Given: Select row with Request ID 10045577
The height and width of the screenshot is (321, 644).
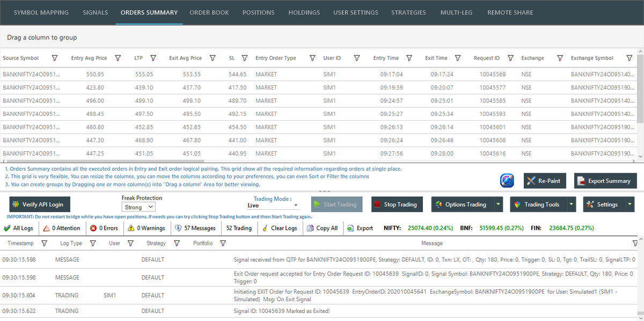Looking at the screenshot, I should (318, 87).
